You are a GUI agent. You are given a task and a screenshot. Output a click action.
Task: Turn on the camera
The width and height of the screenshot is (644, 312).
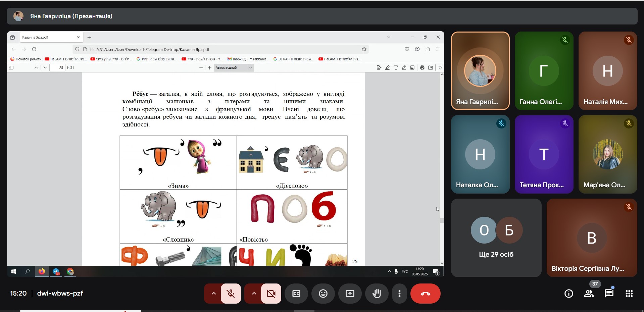(271, 294)
